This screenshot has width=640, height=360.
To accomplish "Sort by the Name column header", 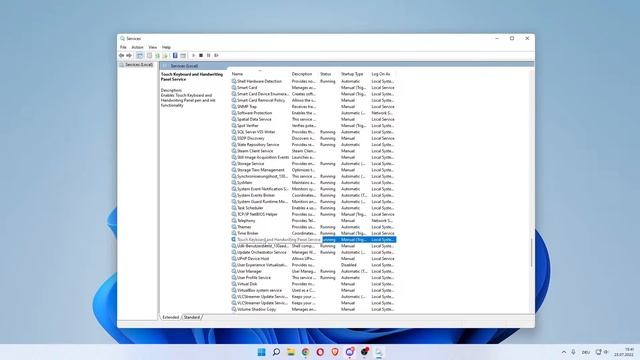I will tap(260, 74).
